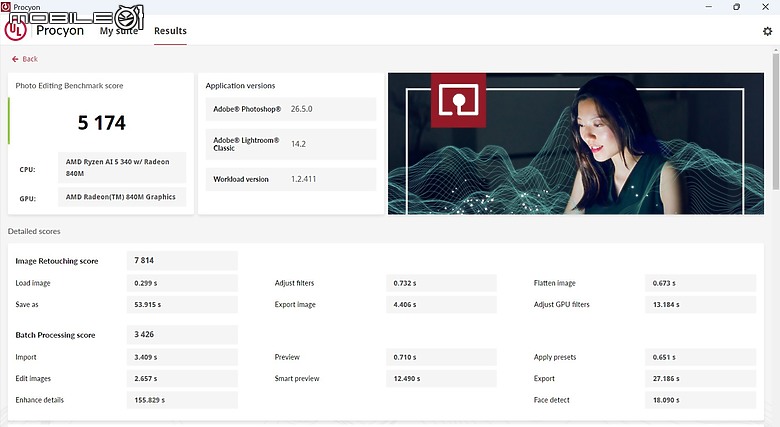
Task: Click the Back arrow icon
Action: coord(15,59)
